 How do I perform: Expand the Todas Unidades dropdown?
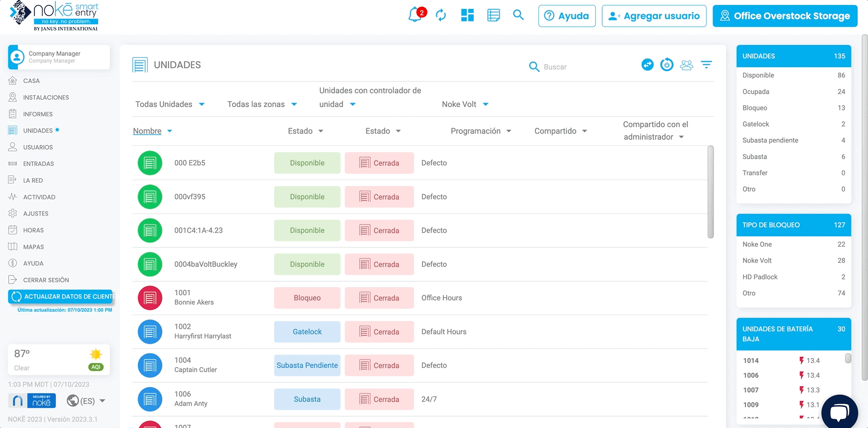click(x=170, y=104)
